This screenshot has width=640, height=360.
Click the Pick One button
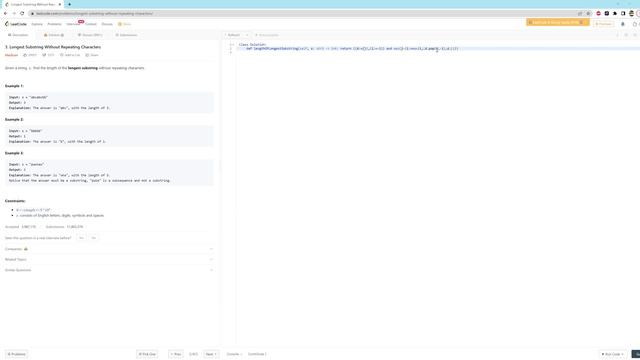pos(147,354)
